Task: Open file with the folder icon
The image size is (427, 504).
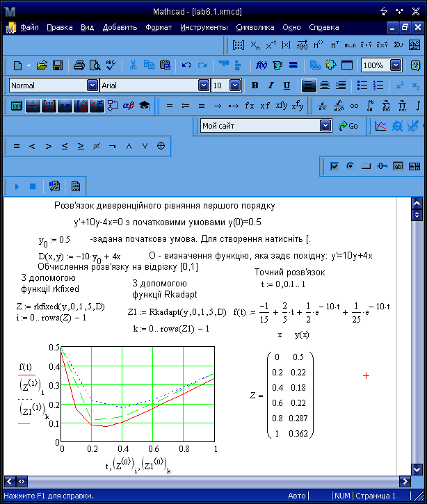Action: click(42, 65)
